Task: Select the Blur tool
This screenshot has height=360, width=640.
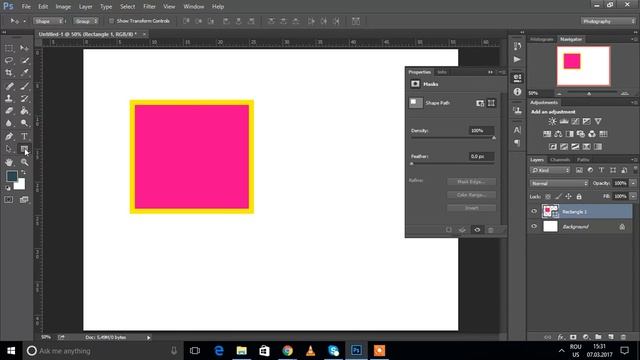Action: tap(9, 123)
